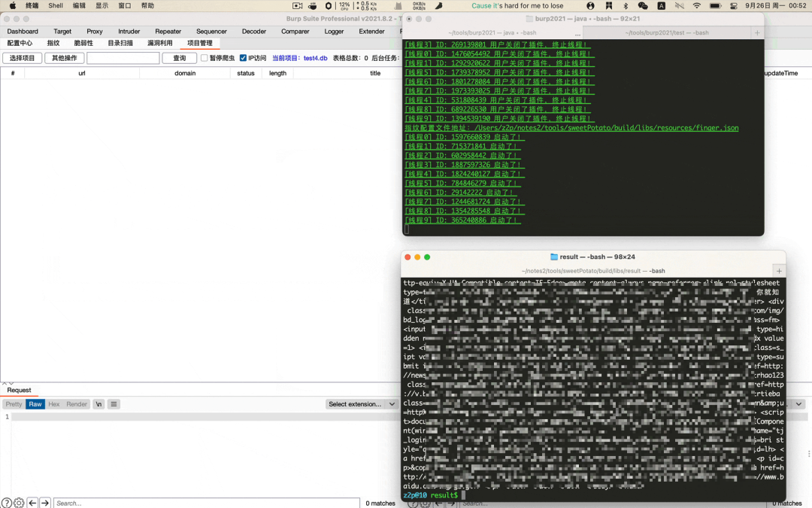Screen dimensions: 812x508
Task: Switch to Burp Comparer tab
Action: click(295, 31)
